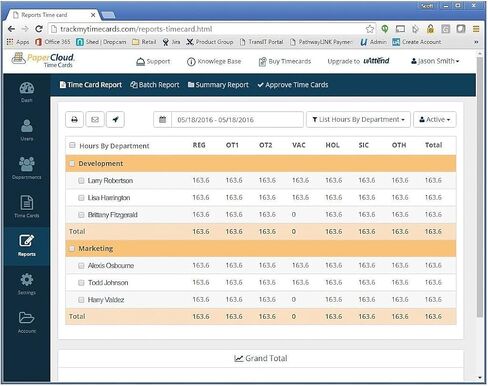488x386 pixels.
Task: Click the send arrow icon button
Action: tap(115, 119)
